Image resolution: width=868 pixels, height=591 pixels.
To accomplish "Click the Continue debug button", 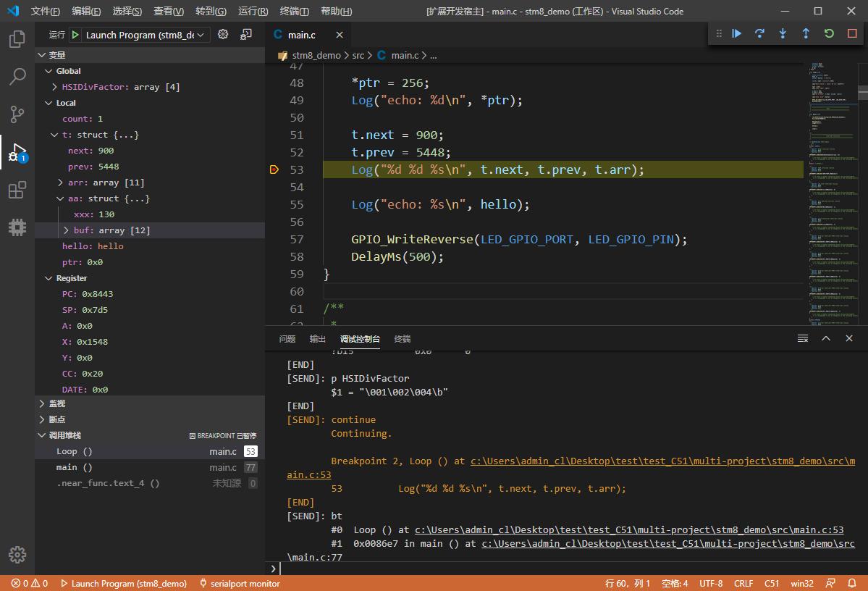I will [x=736, y=33].
